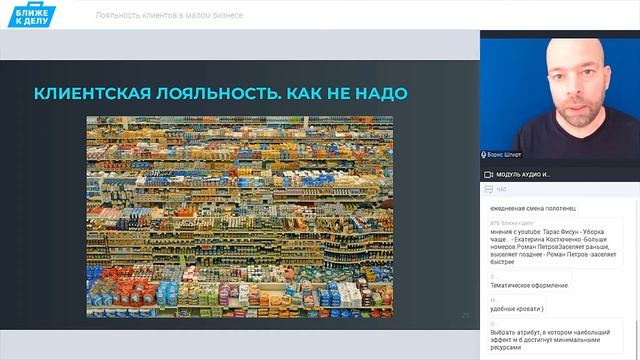Click the chat message удобные кровати )
The image size is (640, 360).
517,309
